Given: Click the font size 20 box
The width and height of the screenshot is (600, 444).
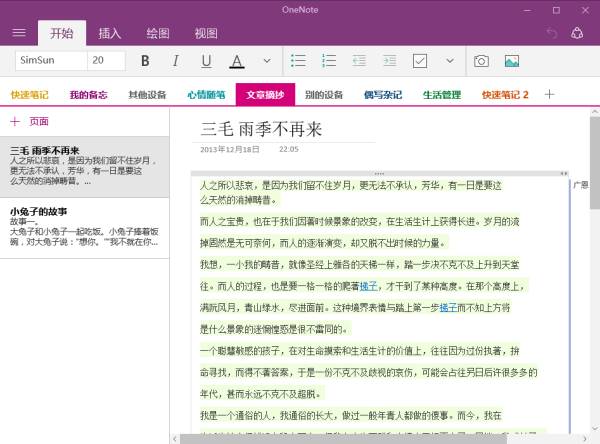Looking at the screenshot, I should (x=106, y=60).
